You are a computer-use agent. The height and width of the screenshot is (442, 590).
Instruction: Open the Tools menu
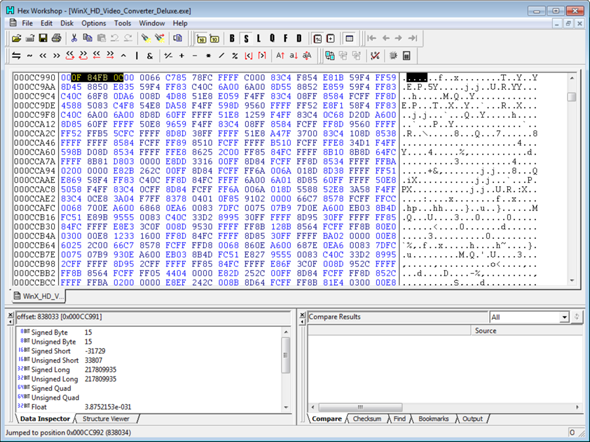click(123, 23)
